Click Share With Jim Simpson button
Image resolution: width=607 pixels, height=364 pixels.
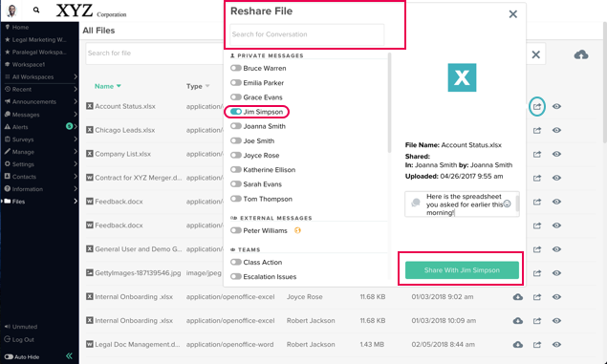coord(462,270)
